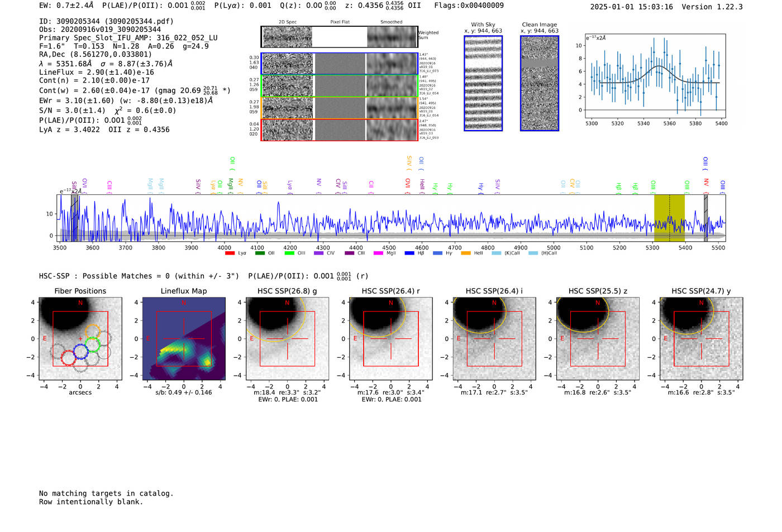Select the orange HeII legend marker
The image size is (782, 532).
(466, 253)
